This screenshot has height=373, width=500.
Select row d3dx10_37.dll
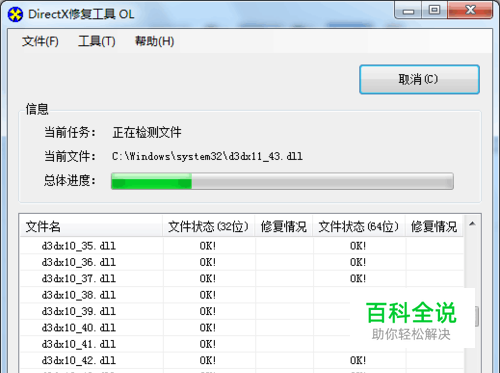(242, 279)
